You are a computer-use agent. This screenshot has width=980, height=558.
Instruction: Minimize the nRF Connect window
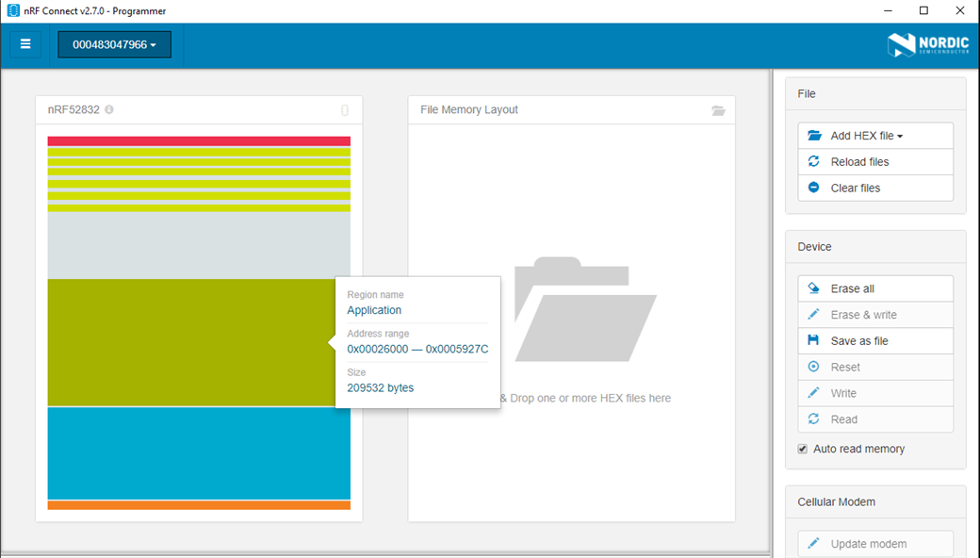coord(888,10)
